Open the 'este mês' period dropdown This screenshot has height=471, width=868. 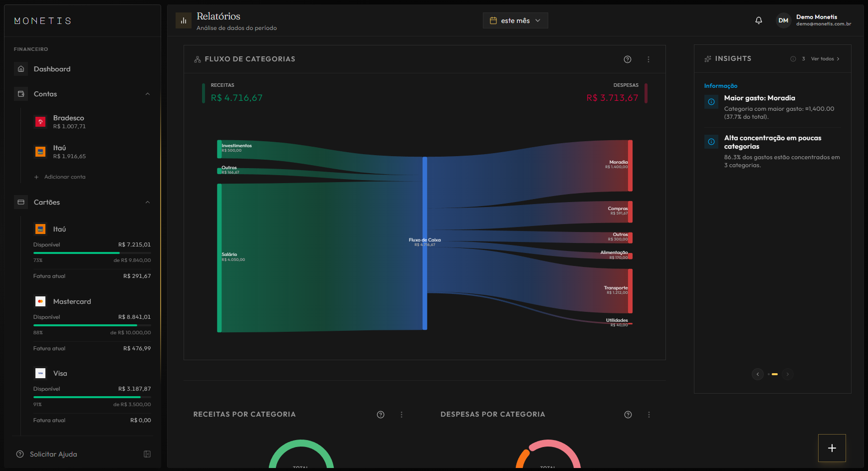coord(515,20)
